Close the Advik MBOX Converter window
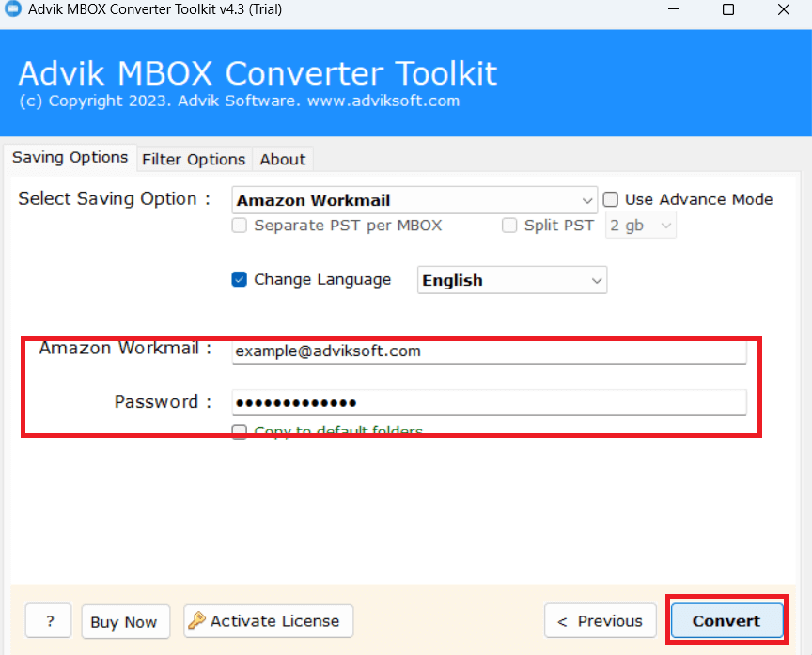Screen dimensions: 812x655 pyautogui.click(x=784, y=9)
